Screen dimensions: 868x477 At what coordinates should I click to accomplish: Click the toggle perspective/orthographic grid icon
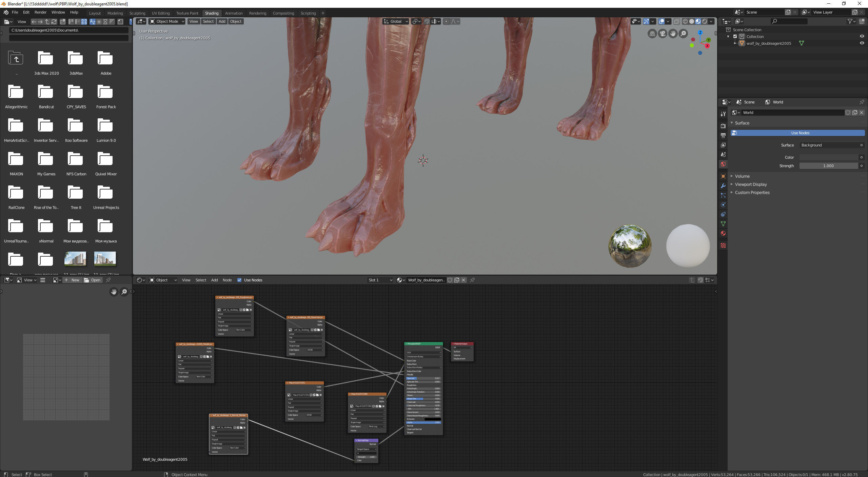[x=652, y=34]
